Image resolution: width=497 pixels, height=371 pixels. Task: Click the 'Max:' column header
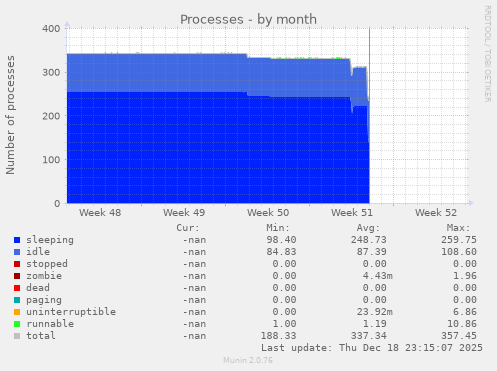[458, 228]
